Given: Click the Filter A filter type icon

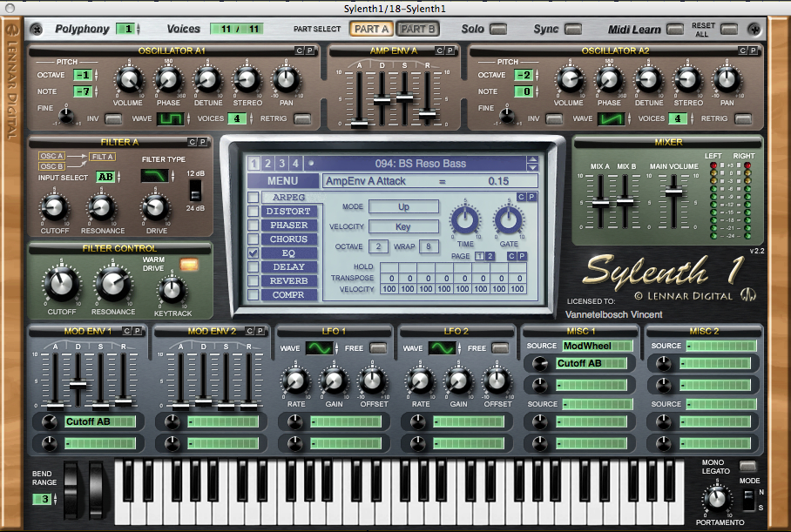Looking at the screenshot, I should click(154, 176).
